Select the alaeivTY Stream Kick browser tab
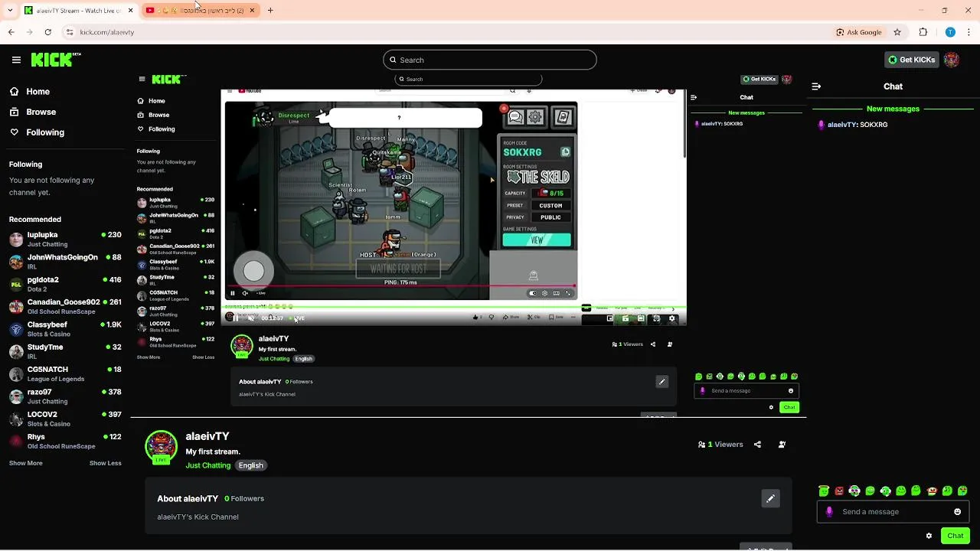 [x=79, y=10]
